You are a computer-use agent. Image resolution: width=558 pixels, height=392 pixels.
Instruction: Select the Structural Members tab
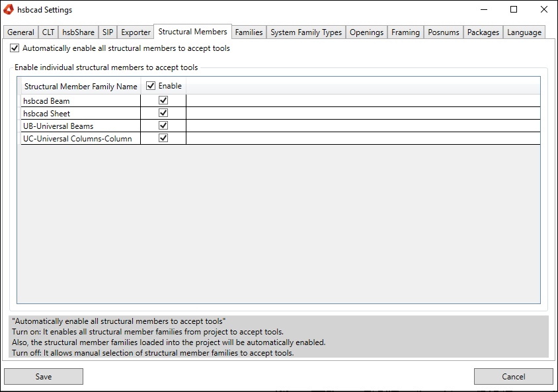tap(192, 32)
